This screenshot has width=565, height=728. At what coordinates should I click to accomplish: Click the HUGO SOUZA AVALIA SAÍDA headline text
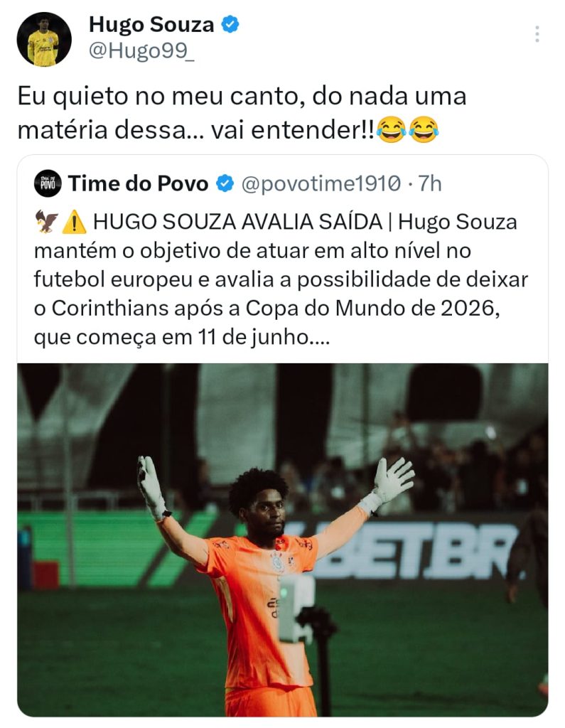pyautogui.click(x=237, y=222)
